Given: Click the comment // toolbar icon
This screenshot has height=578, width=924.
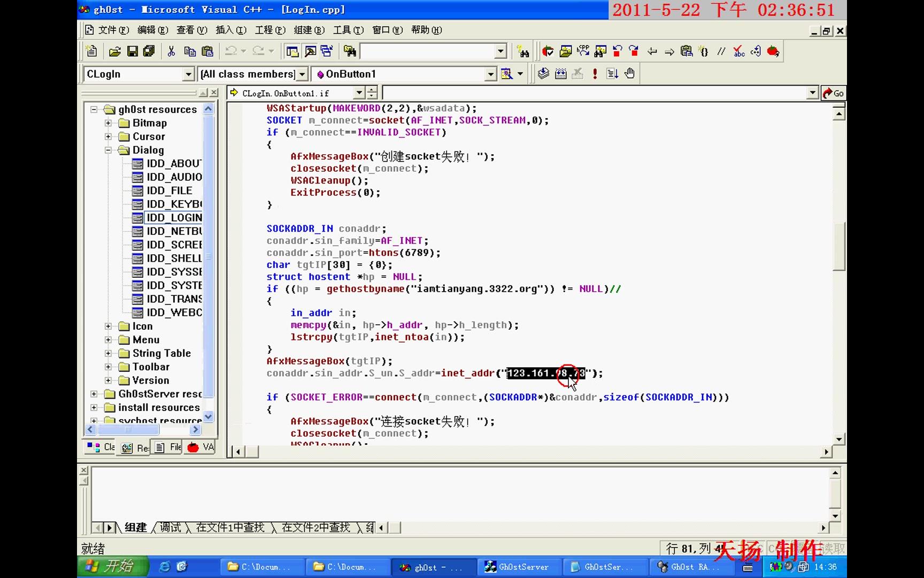Looking at the screenshot, I should [x=721, y=51].
